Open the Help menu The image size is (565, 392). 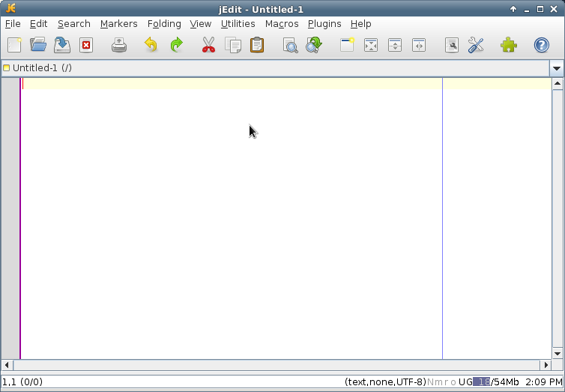point(360,24)
